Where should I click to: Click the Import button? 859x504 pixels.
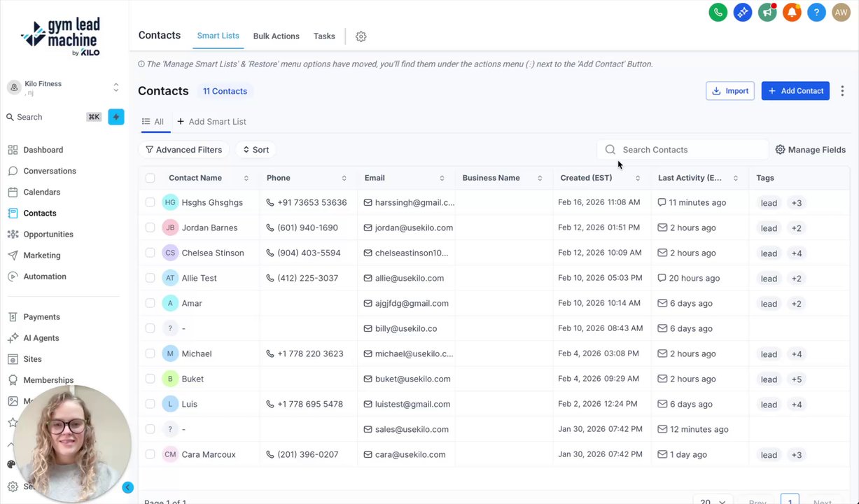730,91
